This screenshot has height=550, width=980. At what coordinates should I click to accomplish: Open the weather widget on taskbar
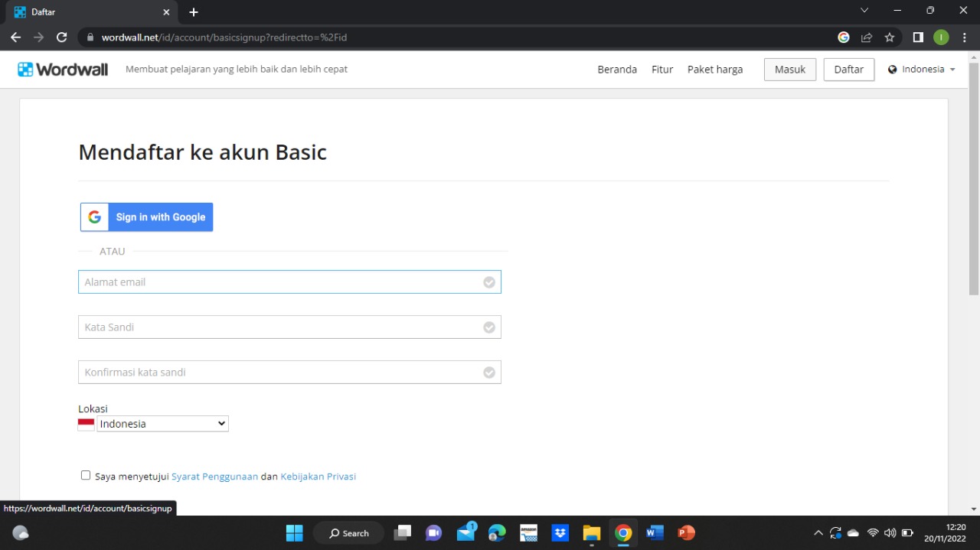[21, 533]
